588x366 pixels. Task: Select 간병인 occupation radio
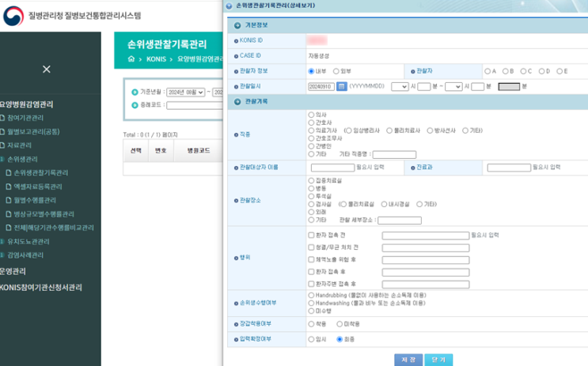311,146
